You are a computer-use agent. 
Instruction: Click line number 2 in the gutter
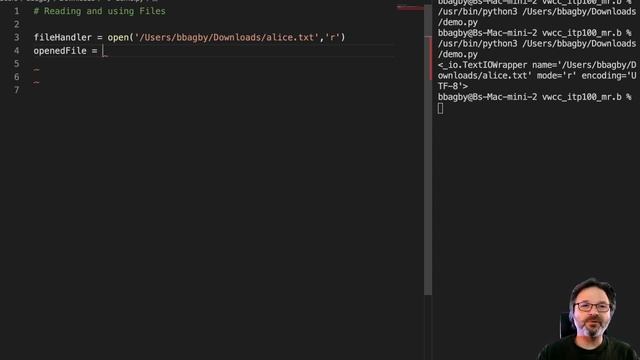click(x=16, y=24)
